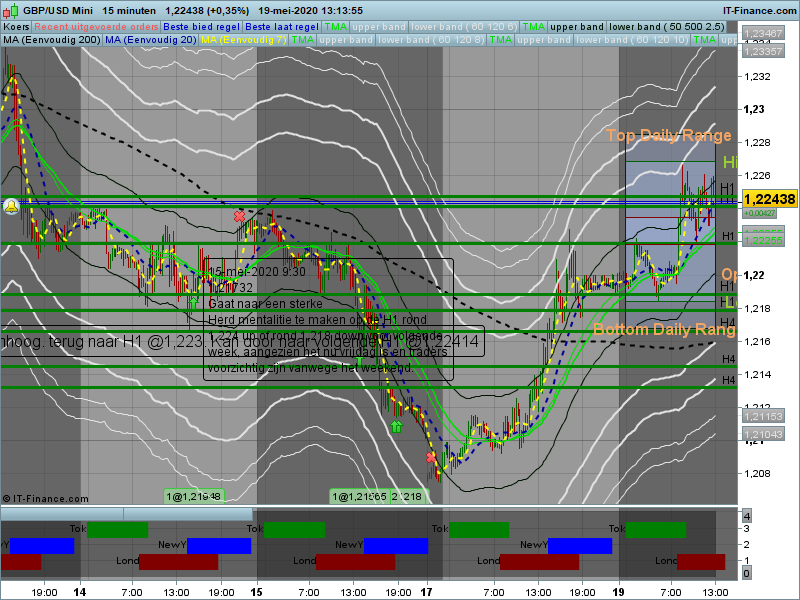
Task: Click the yellow 1,22438 current price tag
Action: (x=769, y=199)
